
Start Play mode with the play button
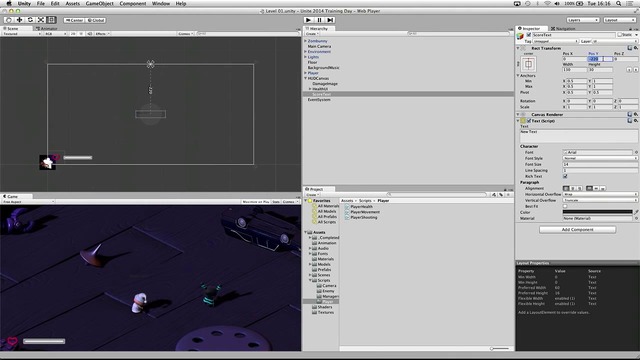click(308, 20)
